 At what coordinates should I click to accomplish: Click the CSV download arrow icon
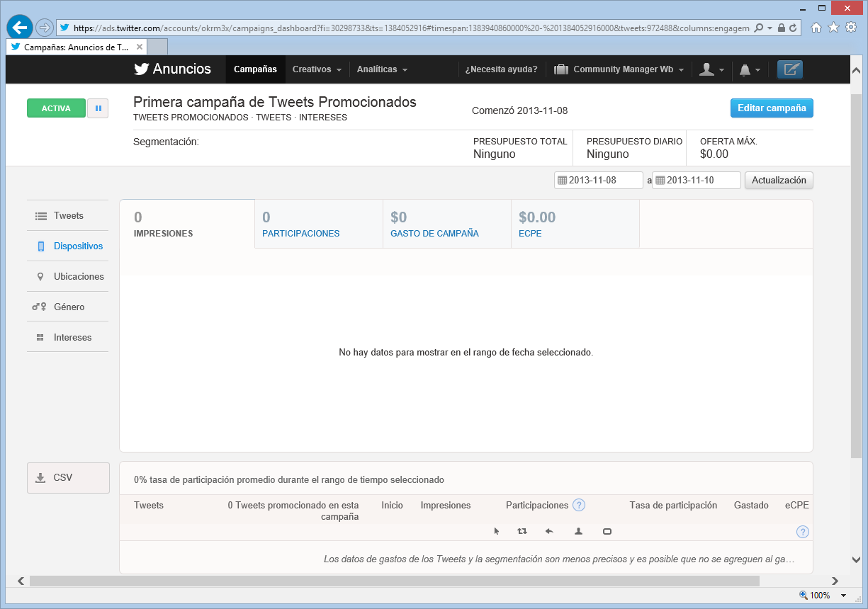click(x=40, y=477)
